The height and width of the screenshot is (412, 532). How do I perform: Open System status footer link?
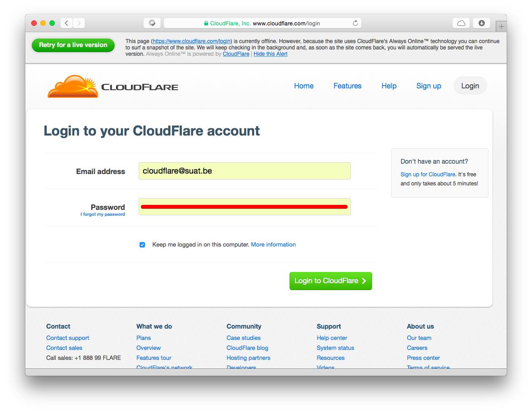pos(335,348)
